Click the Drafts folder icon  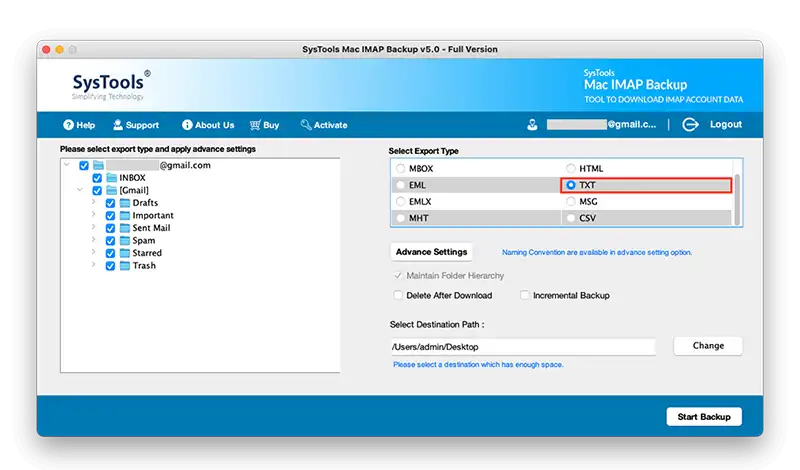click(125, 203)
